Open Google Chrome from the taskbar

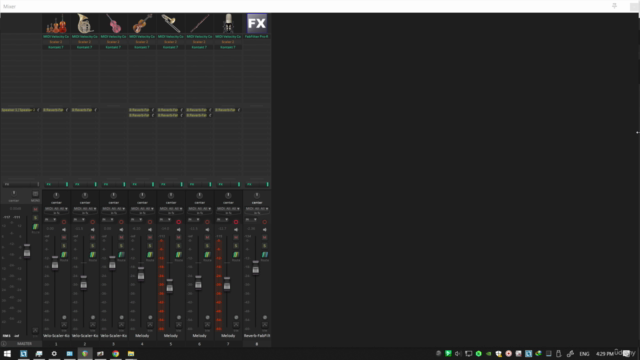[116, 353]
